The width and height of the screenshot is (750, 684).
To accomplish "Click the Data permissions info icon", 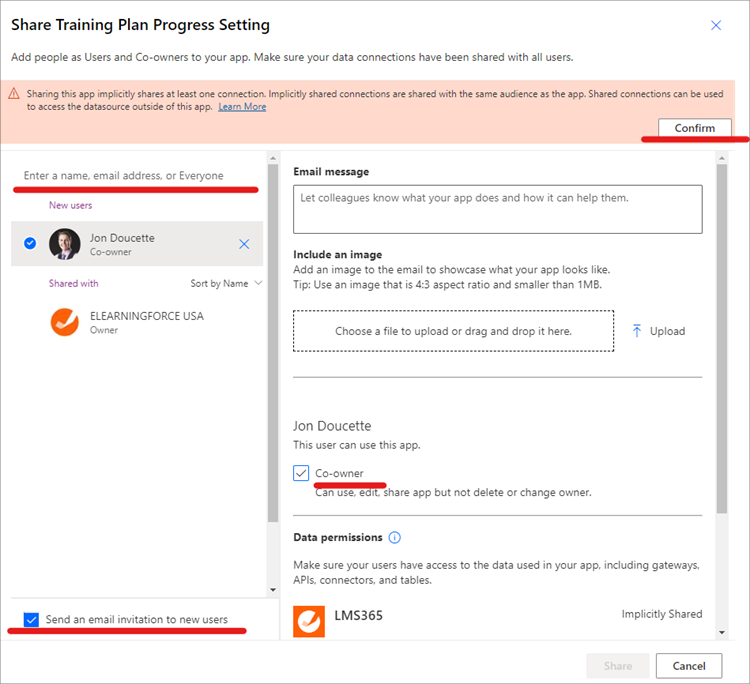I will [394, 537].
